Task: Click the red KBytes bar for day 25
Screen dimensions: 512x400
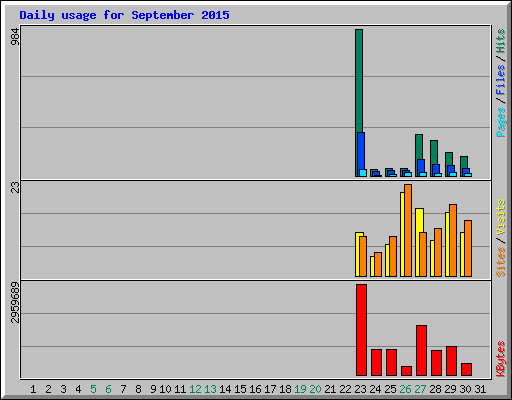Action: [x=391, y=363]
